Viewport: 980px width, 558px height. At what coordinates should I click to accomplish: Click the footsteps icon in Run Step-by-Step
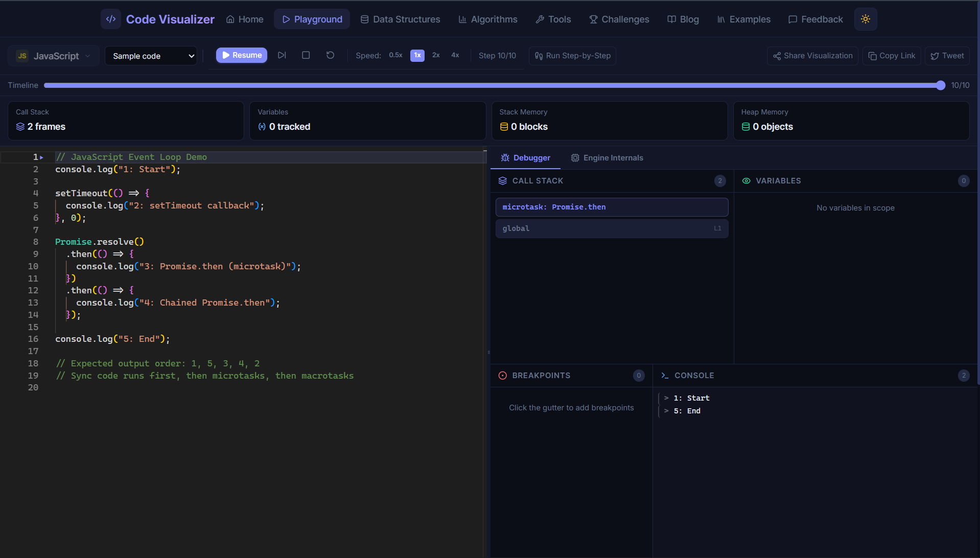coord(539,56)
